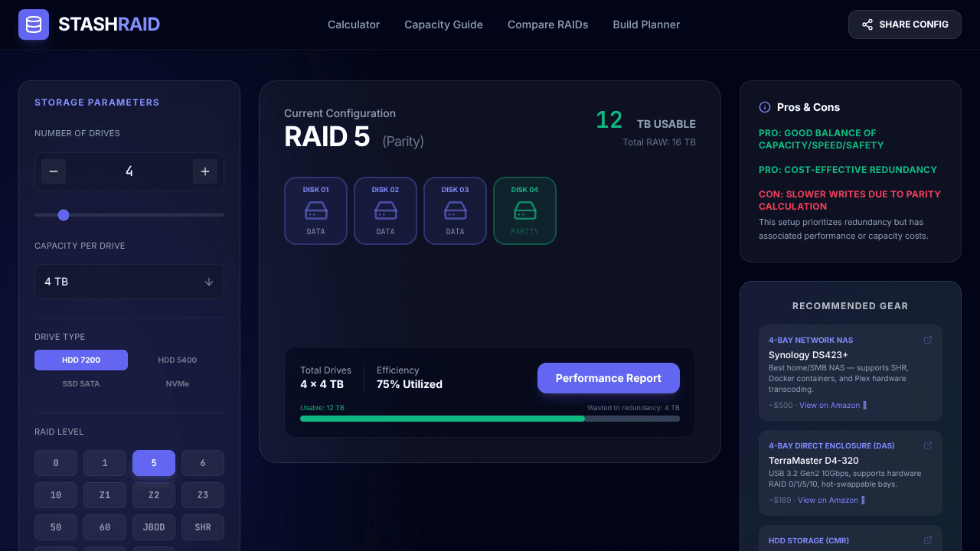Decrease number of drives with minus button

click(x=54, y=171)
